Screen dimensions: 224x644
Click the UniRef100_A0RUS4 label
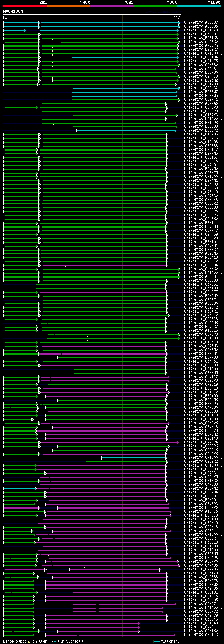pyautogui.click(x=201, y=69)
